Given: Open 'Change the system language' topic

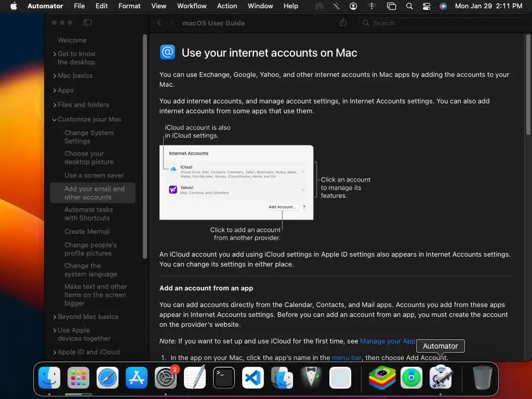Looking at the screenshot, I should tap(90, 270).
